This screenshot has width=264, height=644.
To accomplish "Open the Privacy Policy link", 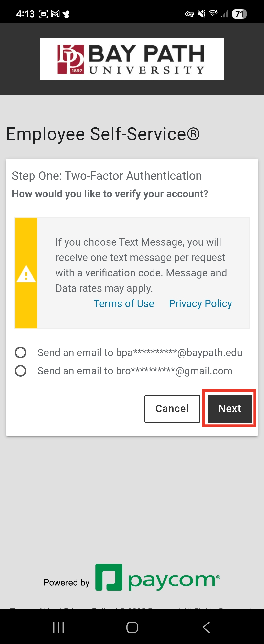I will tap(200, 303).
